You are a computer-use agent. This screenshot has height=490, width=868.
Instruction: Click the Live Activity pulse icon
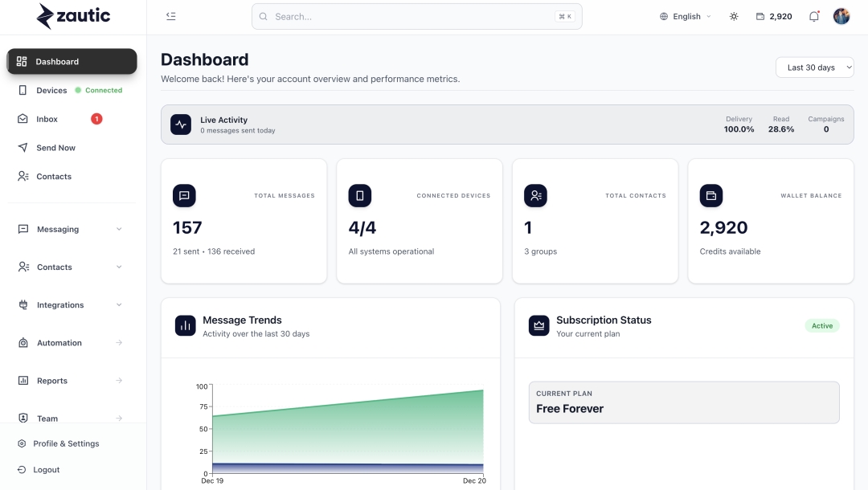pyautogui.click(x=181, y=125)
